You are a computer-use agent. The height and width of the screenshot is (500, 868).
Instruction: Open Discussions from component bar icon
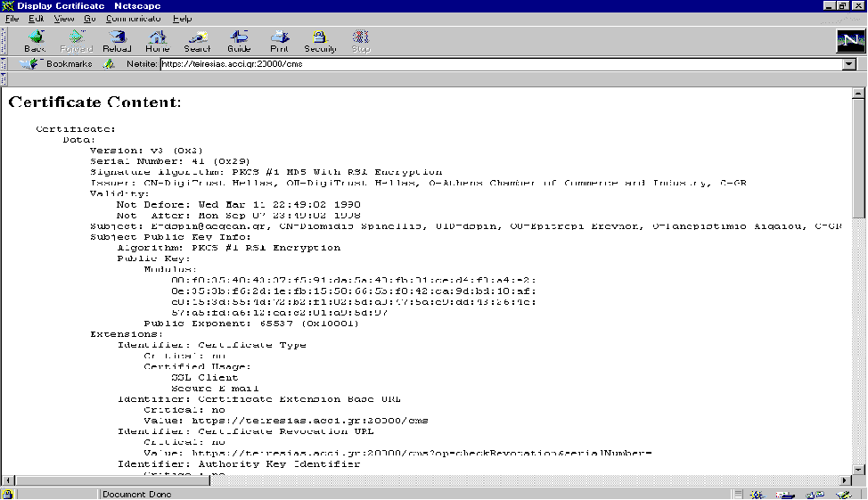pyautogui.click(x=815, y=494)
